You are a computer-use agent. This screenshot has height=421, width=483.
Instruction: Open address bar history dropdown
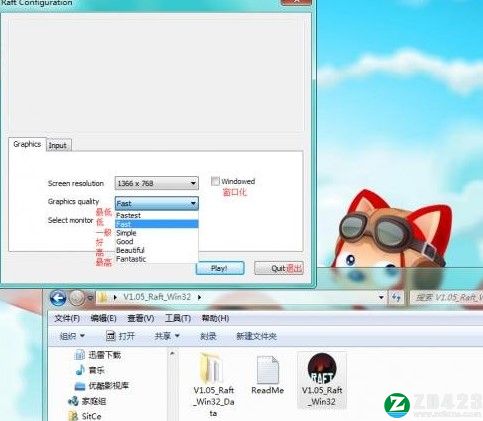coord(381,297)
